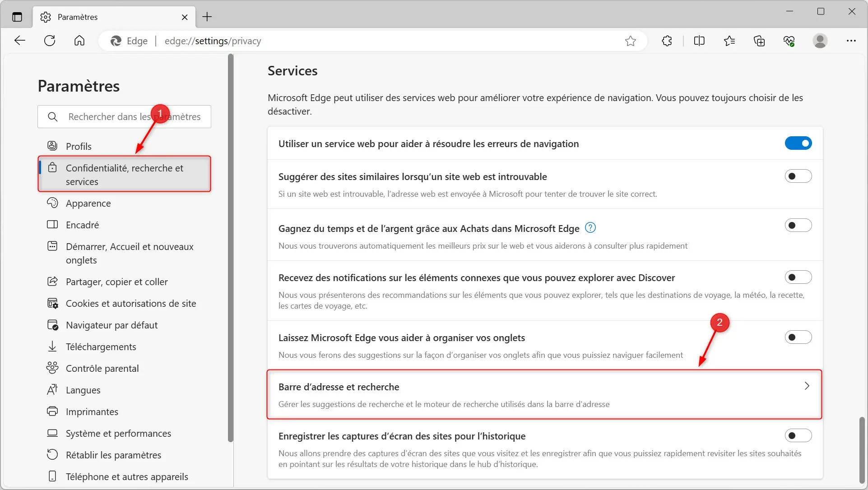The height and width of the screenshot is (490, 868).
Task: Go back using the back arrow
Action: pyautogui.click(x=20, y=41)
